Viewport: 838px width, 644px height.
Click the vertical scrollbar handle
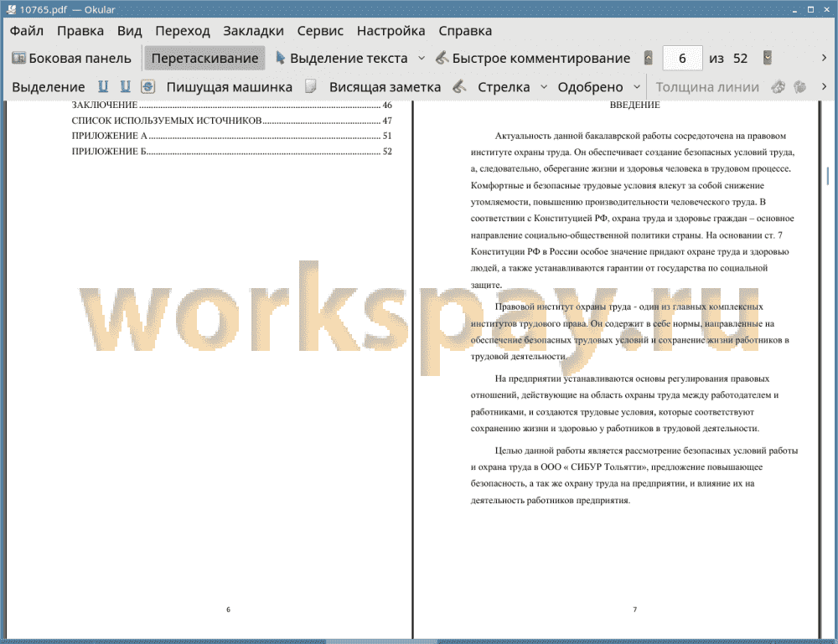click(x=828, y=176)
